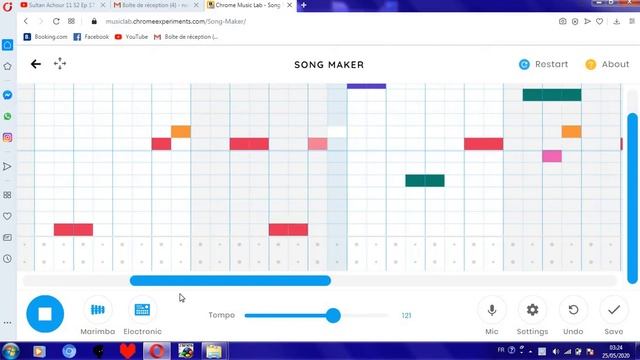This screenshot has width=640, height=360.
Task: Open the Speed Dial grid button
Action: click(x=71, y=21)
